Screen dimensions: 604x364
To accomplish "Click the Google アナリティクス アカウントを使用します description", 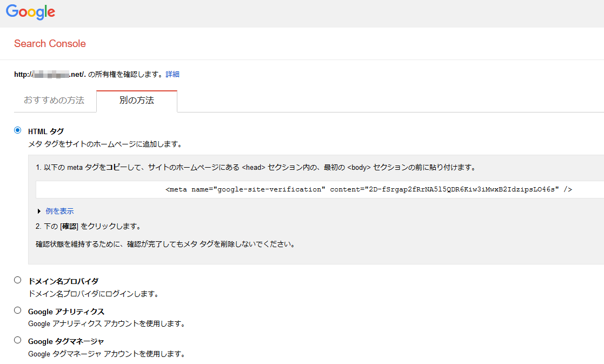I will point(107,324).
